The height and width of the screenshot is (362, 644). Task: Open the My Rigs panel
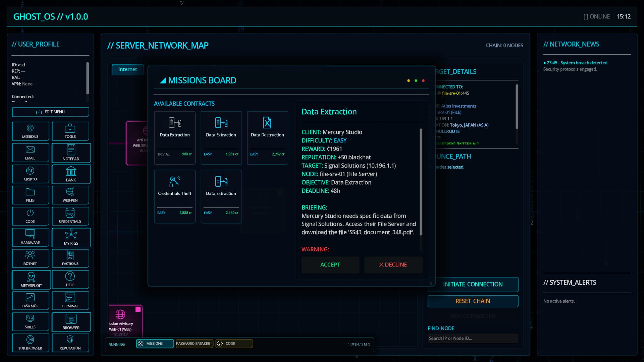(x=71, y=237)
